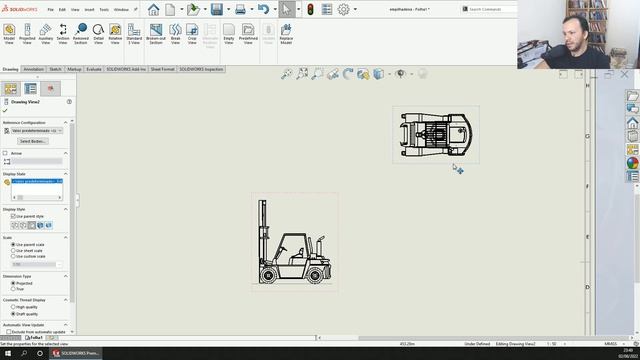The image size is (640, 360).
Task: Select Use parent scale option
Action: click(x=13, y=244)
